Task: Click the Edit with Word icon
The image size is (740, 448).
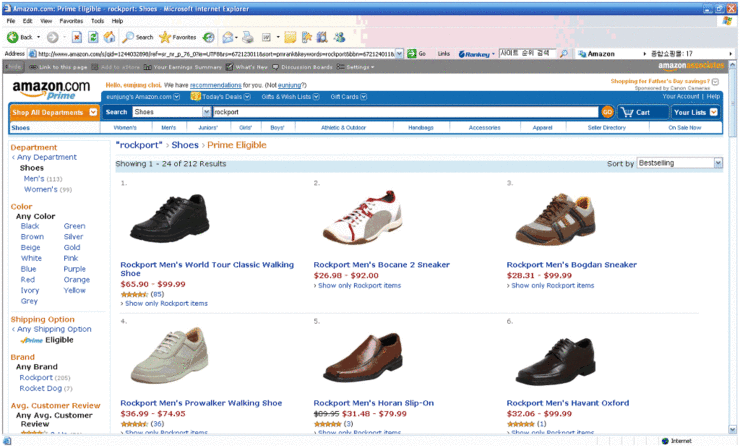Action: coord(266,37)
